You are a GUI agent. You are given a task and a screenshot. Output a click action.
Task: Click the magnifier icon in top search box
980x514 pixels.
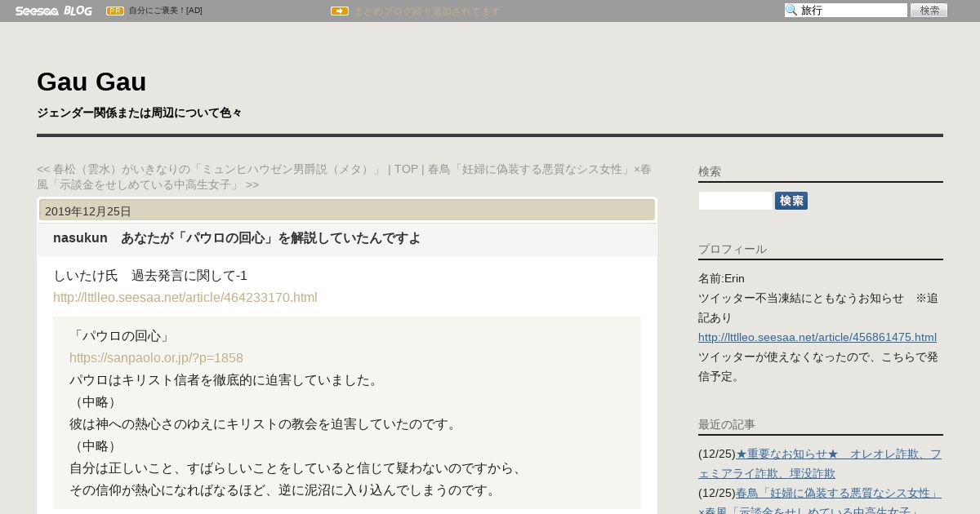coord(791,11)
